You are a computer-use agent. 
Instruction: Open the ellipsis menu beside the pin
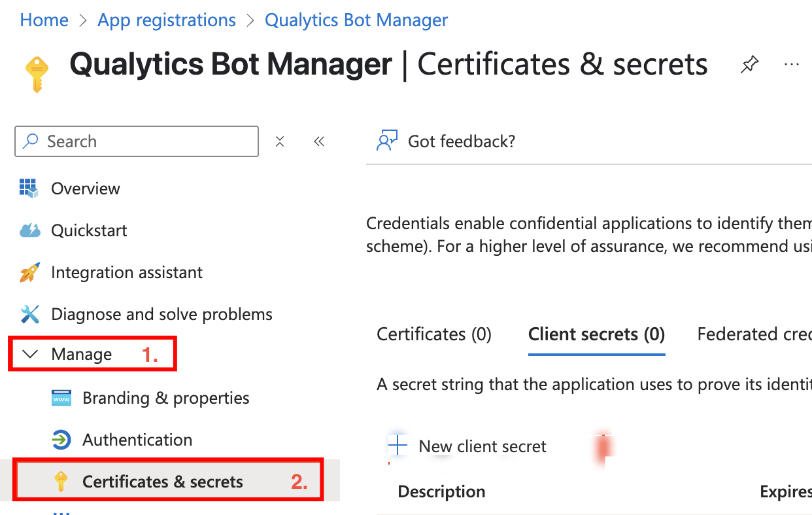coord(792,64)
